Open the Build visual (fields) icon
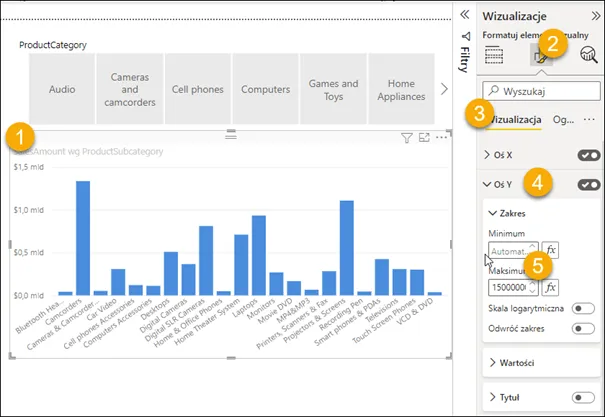Screen dimensions: 605x417 point(494,55)
